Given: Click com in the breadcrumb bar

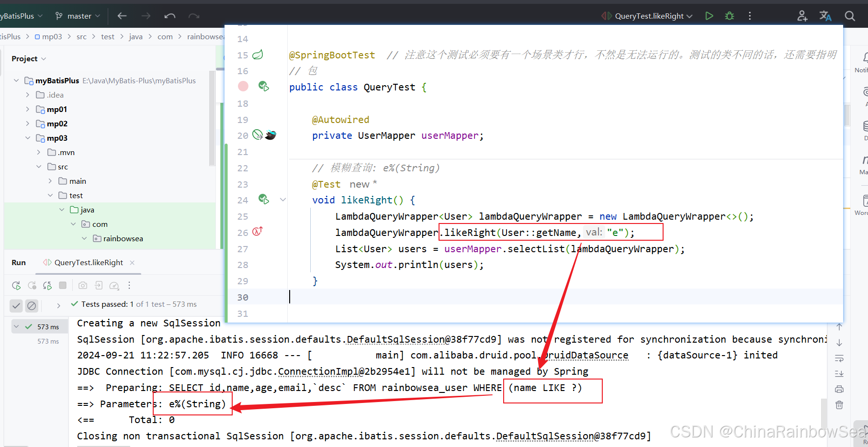Looking at the screenshot, I should (x=165, y=36).
